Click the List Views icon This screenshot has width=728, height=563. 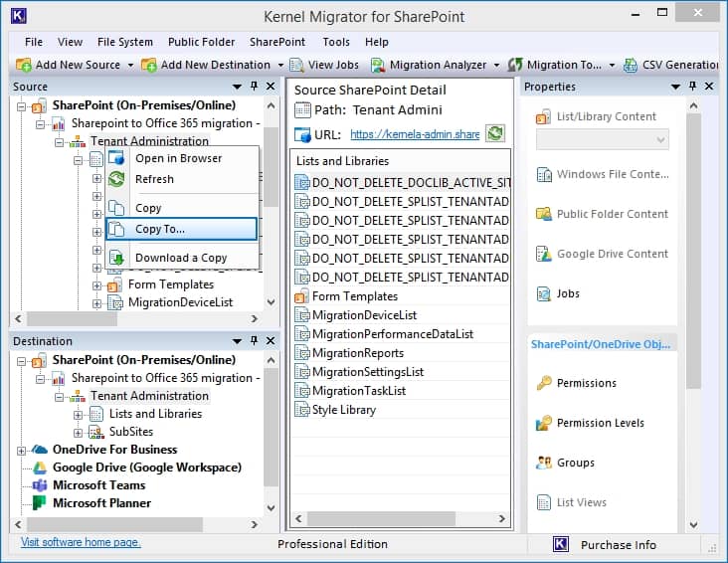click(x=544, y=502)
